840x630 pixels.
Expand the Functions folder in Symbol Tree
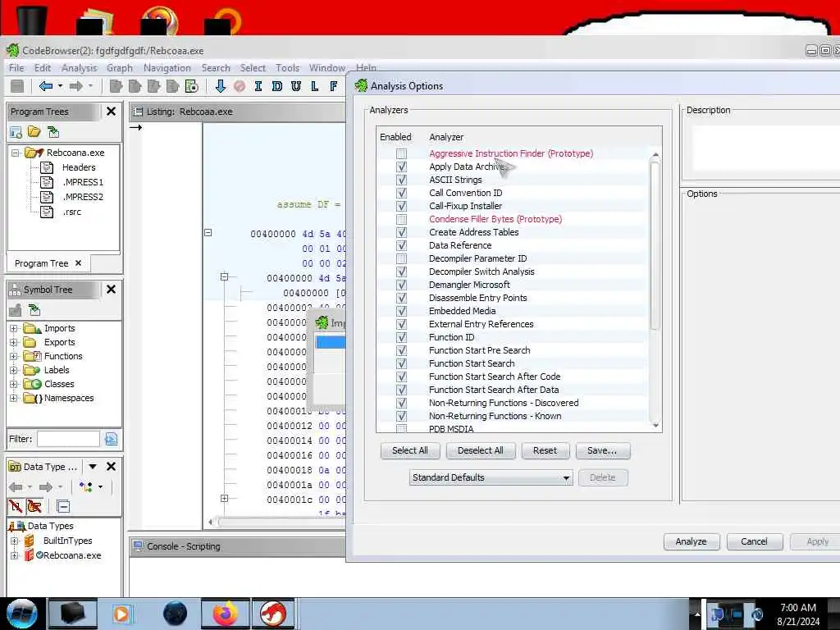[14, 356]
